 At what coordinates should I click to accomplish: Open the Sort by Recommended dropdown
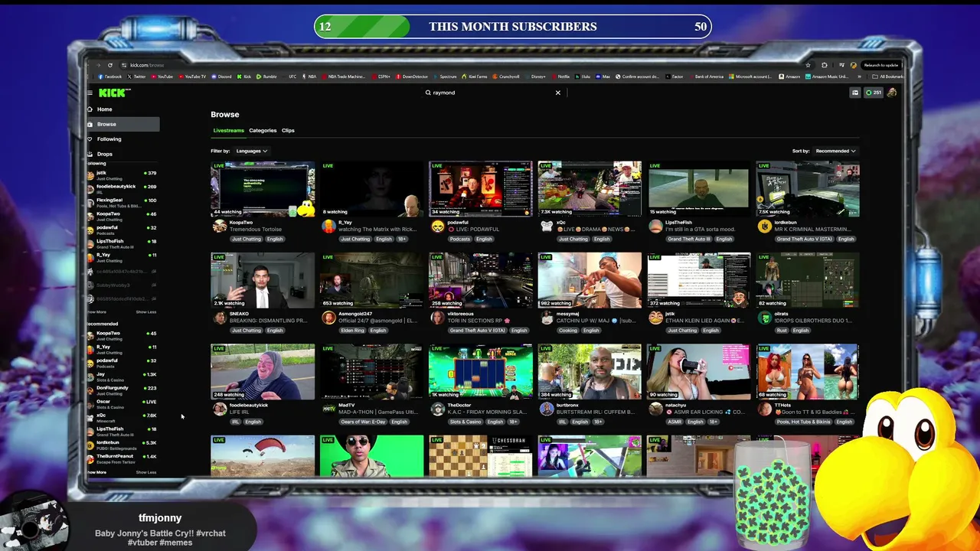point(835,151)
